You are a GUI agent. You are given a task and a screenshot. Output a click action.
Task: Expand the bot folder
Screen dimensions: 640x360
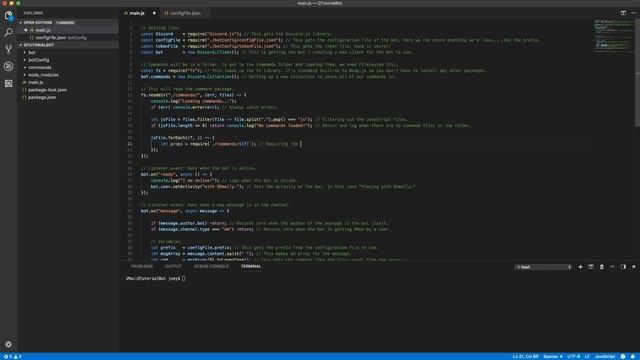(x=31, y=53)
